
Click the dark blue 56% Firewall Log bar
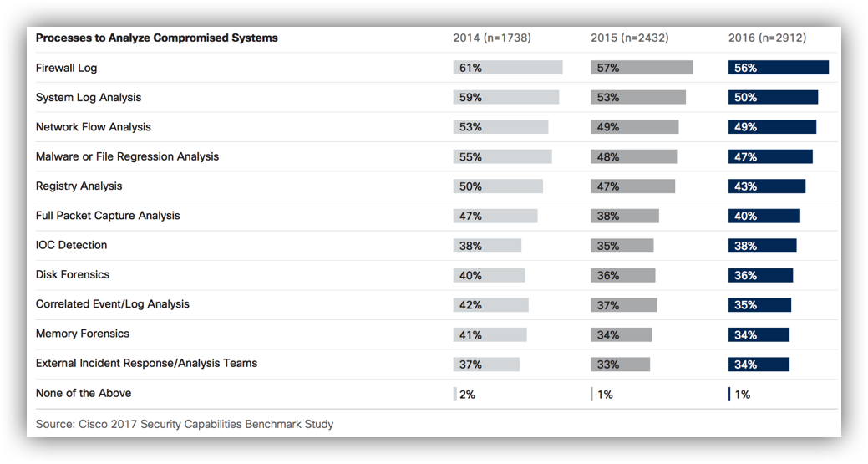tap(778, 68)
